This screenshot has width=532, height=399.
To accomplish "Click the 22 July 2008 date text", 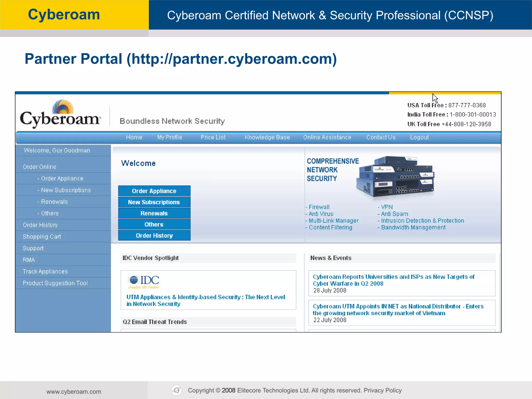I will point(330,320).
